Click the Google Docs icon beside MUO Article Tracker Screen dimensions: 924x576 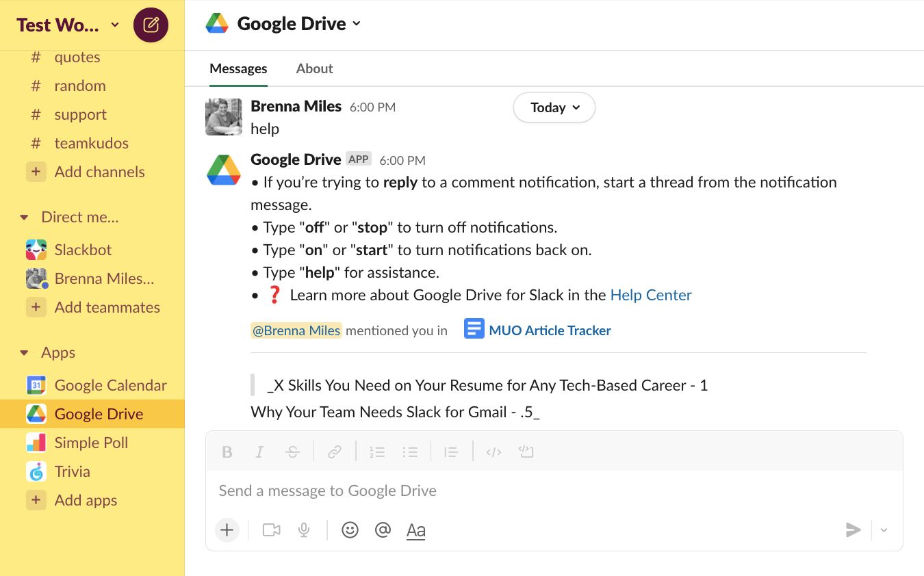click(x=474, y=329)
